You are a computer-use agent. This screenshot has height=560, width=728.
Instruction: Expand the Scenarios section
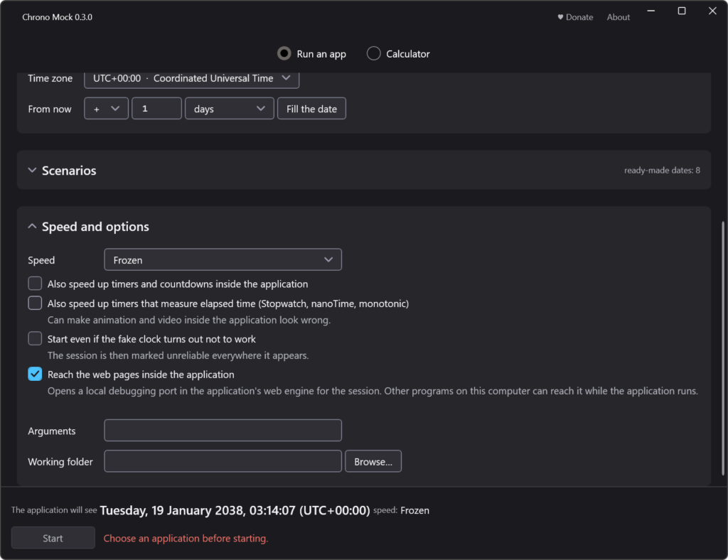pos(363,171)
